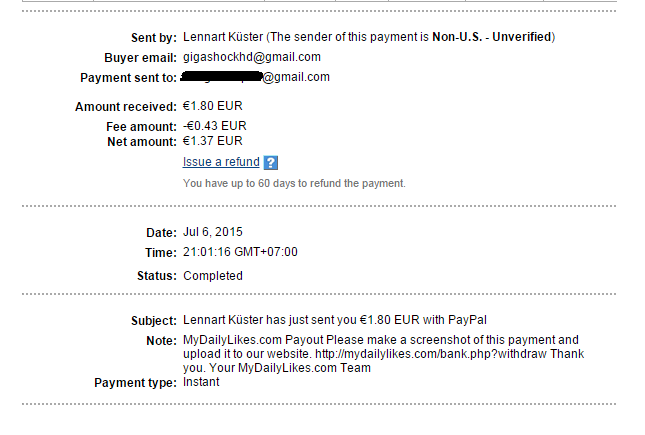This screenshot has width=645, height=435.
Task: Click the Amount received label
Action: (x=126, y=107)
